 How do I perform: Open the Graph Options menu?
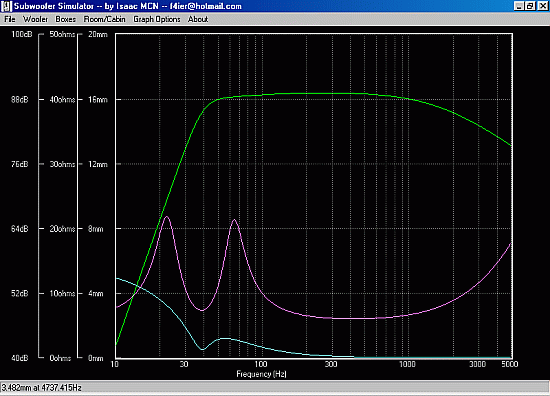click(156, 19)
